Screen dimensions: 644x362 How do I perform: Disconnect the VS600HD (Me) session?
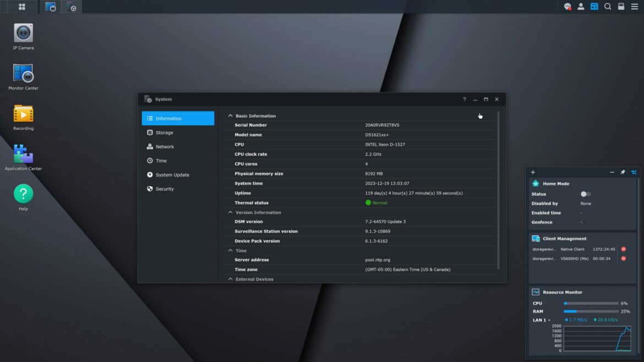click(x=624, y=259)
